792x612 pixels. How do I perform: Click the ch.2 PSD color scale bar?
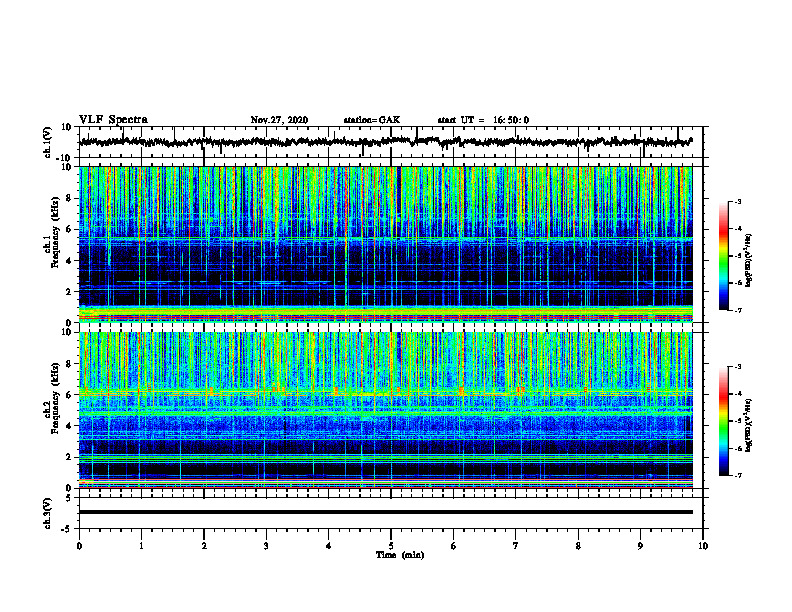tap(723, 421)
